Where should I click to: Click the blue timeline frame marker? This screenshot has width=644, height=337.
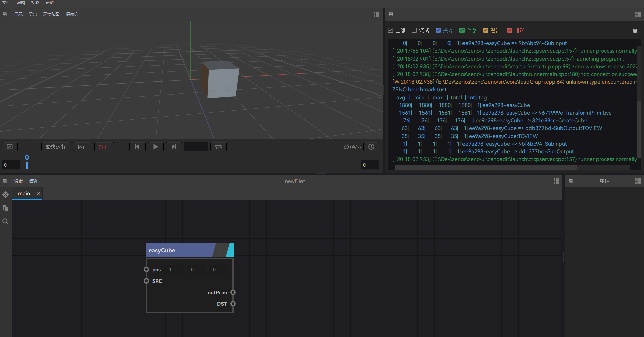27,165
